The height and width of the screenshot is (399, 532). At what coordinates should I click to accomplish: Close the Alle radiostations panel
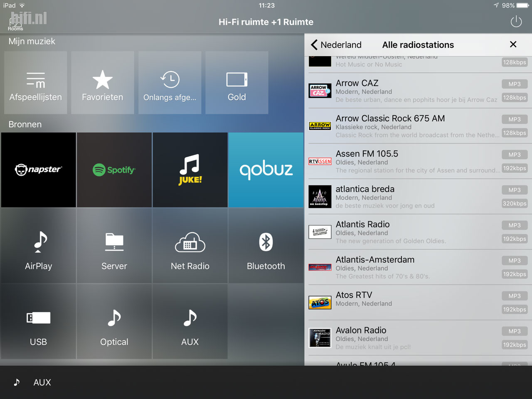513,44
